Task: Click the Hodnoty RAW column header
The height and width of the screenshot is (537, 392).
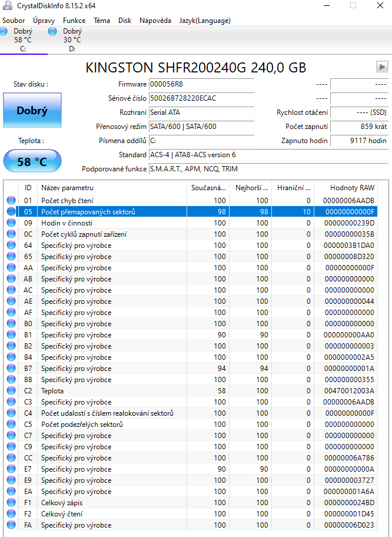Action: [x=346, y=188]
